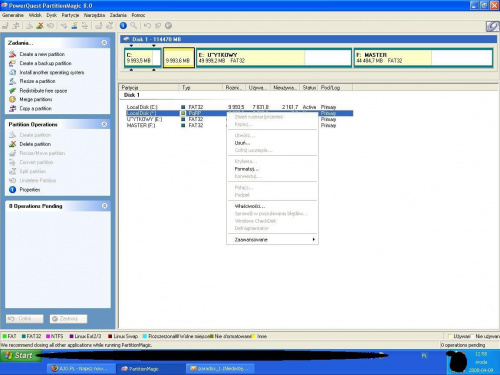Screen dimensions: 500x375
Task: Select the E: U'YTKOWY partition block
Action: (x=274, y=58)
